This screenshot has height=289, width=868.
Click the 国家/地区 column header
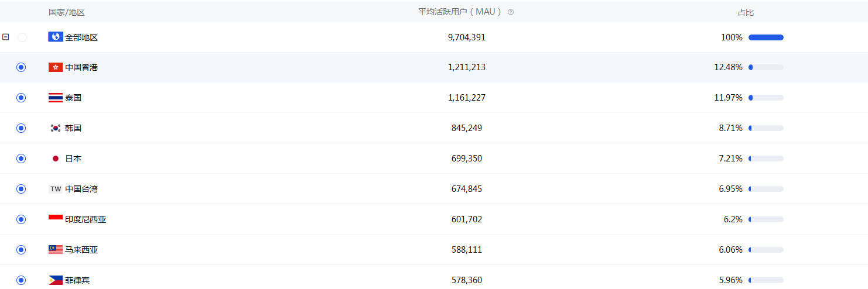tap(67, 12)
